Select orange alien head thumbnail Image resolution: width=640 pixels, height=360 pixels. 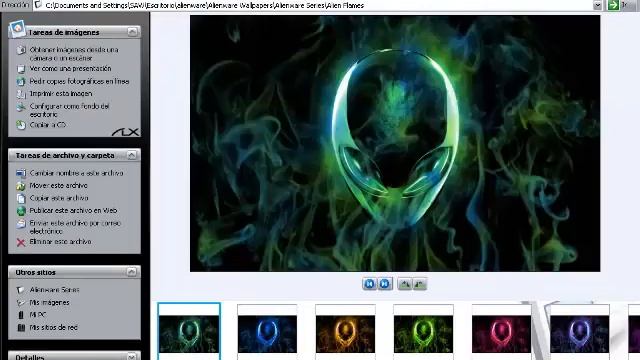pos(345,333)
